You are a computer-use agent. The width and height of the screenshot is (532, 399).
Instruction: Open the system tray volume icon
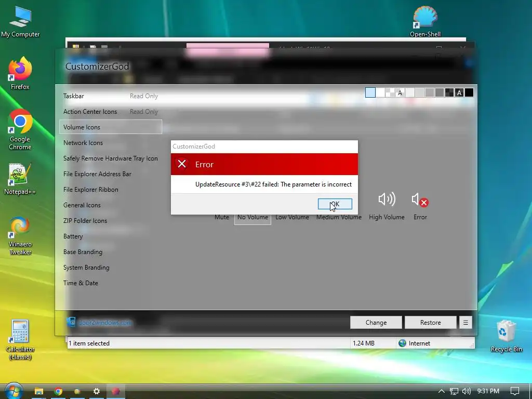pos(467,391)
